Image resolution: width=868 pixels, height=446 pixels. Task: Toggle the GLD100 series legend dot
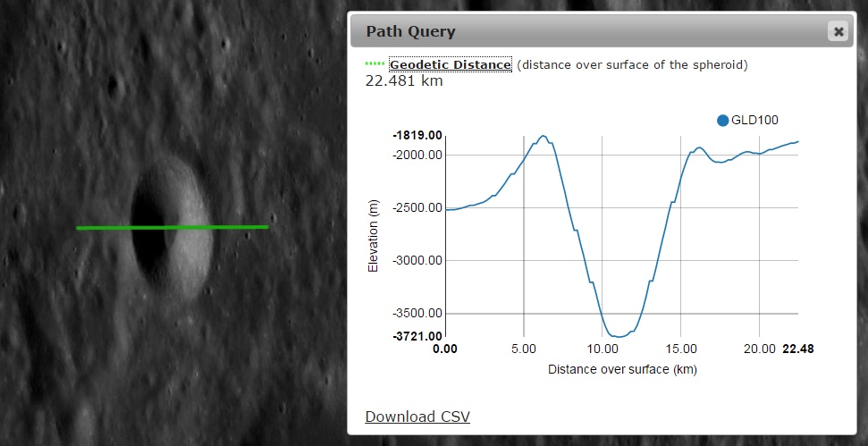[x=722, y=121]
